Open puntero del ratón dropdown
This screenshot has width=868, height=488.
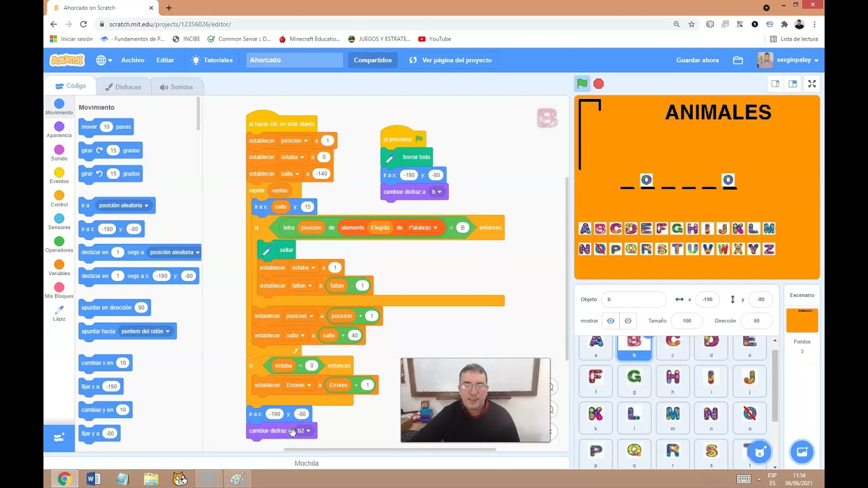(146, 331)
